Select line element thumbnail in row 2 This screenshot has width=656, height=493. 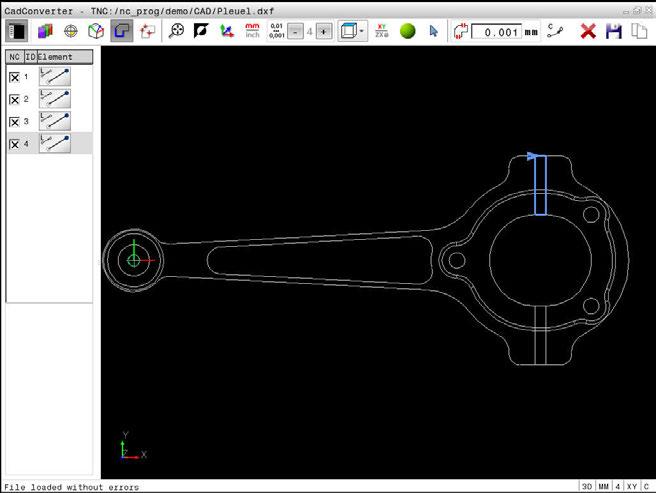55,99
